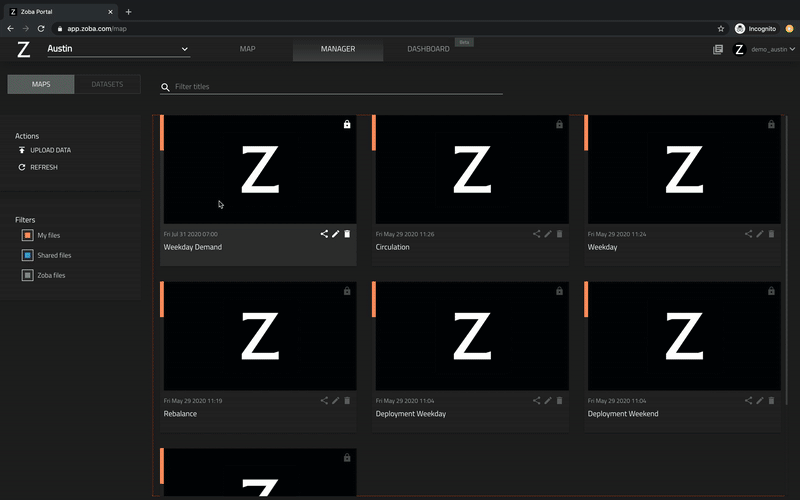Open the DASHBOARD beta tab

click(x=428, y=49)
